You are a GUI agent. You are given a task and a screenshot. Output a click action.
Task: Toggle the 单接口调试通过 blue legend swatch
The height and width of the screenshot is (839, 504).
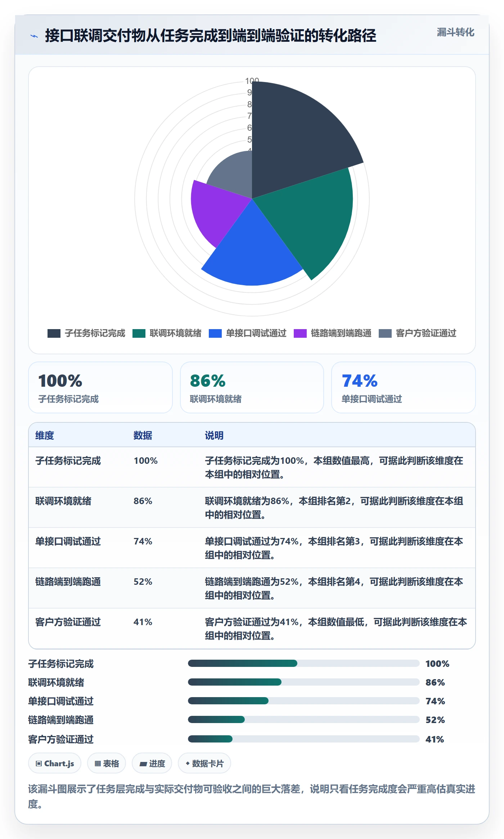pyautogui.click(x=215, y=333)
